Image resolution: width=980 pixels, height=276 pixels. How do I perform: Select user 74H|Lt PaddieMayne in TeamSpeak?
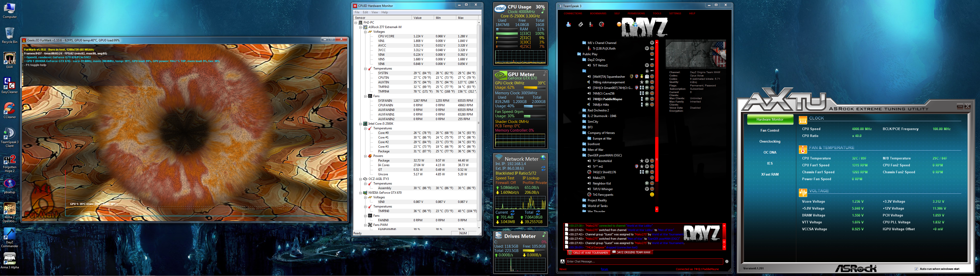pyautogui.click(x=607, y=99)
